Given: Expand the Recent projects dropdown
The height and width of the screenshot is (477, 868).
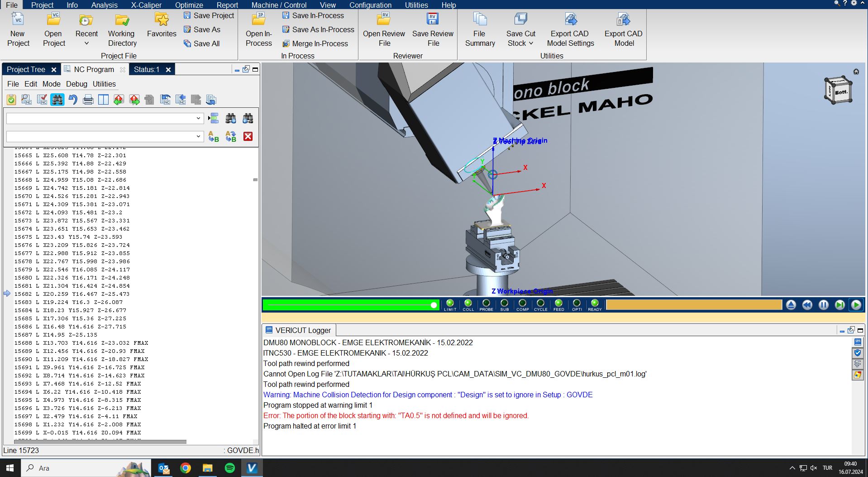Looking at the screenshot, I should [86, 43].
